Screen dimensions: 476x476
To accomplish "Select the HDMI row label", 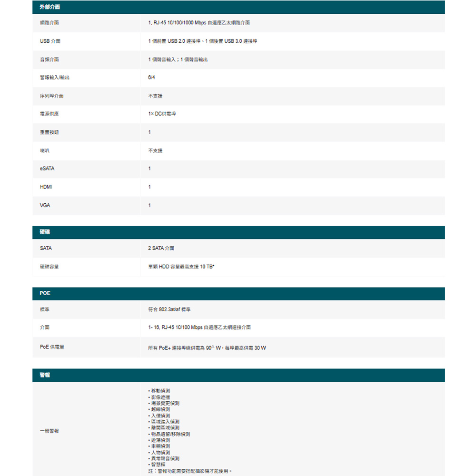I will point(46,187).
